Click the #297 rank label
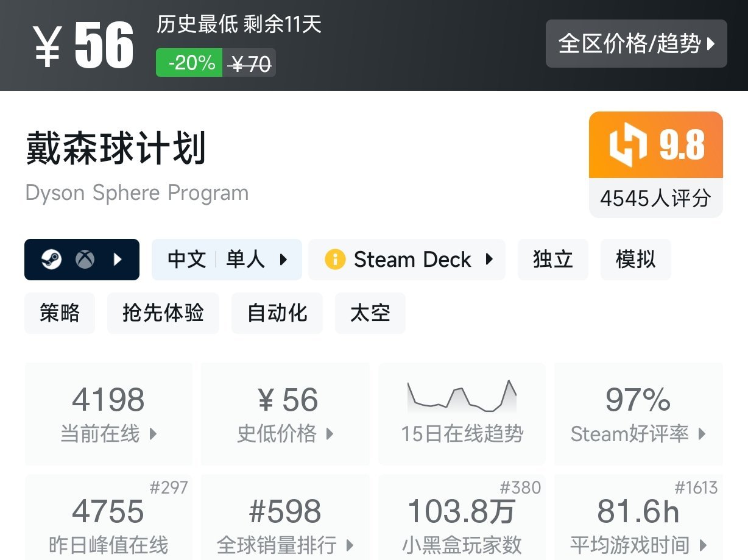 pos(169,487)
